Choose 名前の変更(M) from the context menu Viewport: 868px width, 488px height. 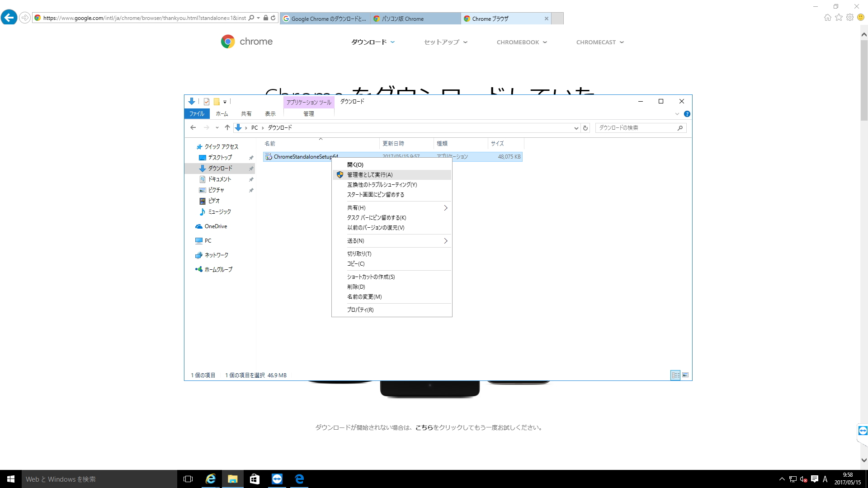(392, 297)
